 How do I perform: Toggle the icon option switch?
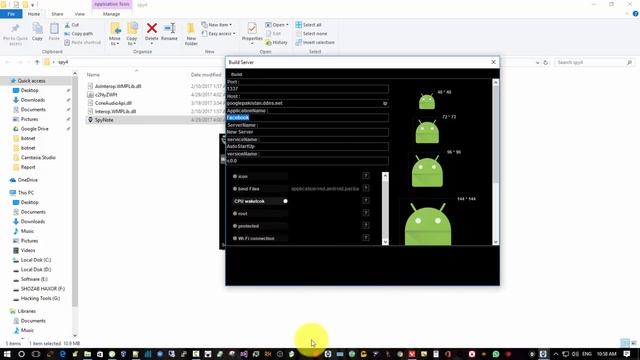(x=235, y=176)
